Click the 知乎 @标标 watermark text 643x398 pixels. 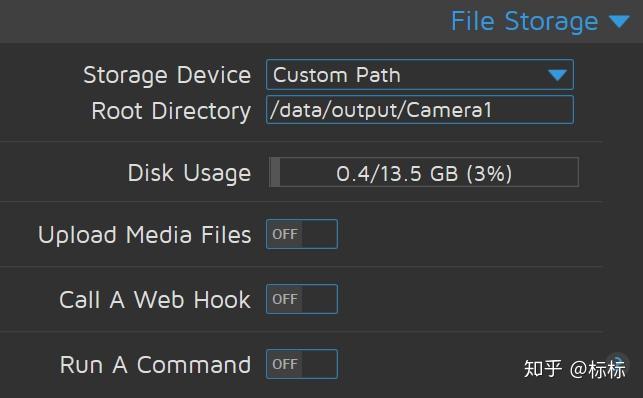[575, 369]
